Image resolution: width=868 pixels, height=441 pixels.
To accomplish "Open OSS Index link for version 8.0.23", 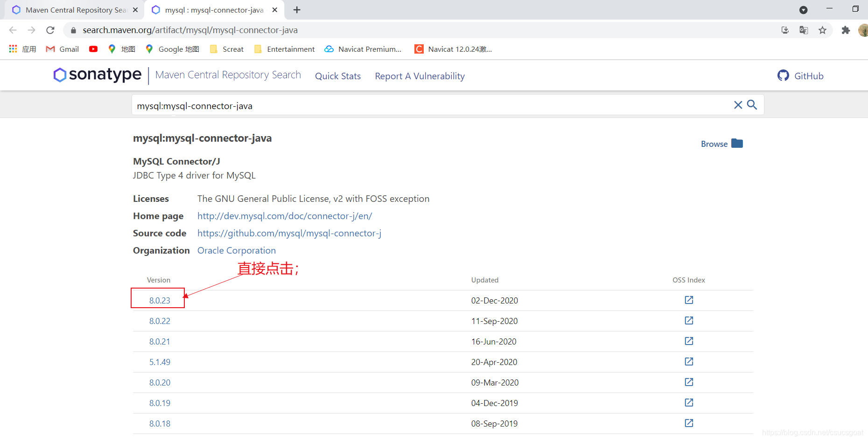I will point(689,300).
